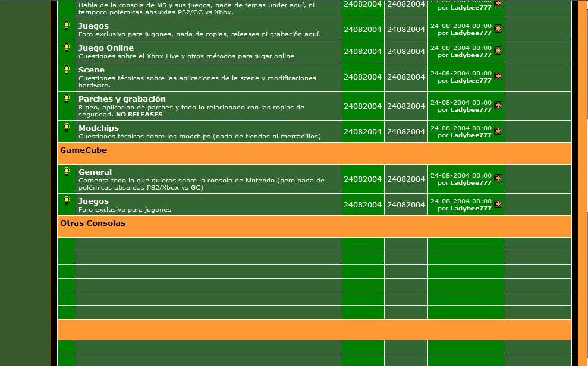This screenshot has width=588, height=366.
Task: Open last post arrow in Parches y grabación row
Action: [x=498, y=105]
